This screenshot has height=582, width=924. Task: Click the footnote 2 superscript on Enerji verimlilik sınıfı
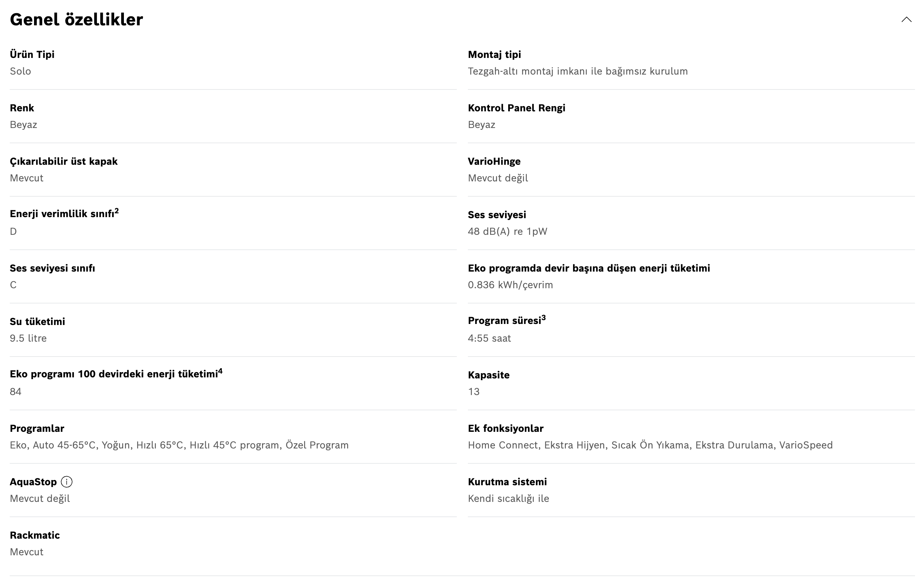[x=117, y=211]
